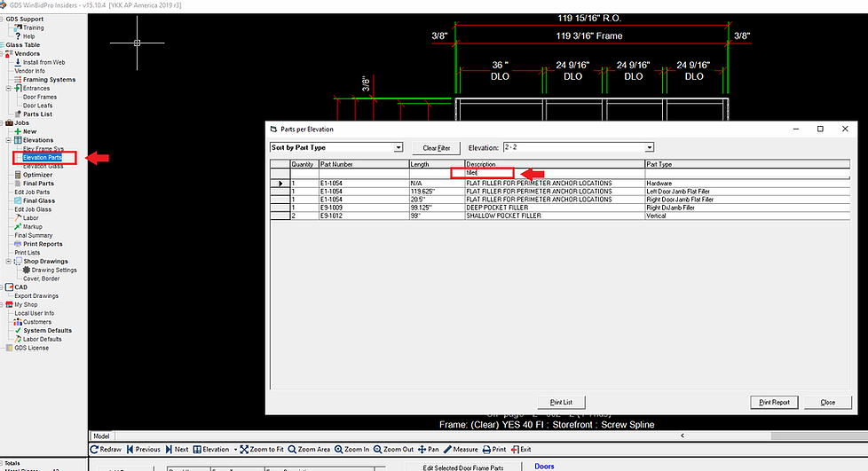This screenshot has height=471, width=868.
Task: Open the Markup item
Action: (32, 227)
